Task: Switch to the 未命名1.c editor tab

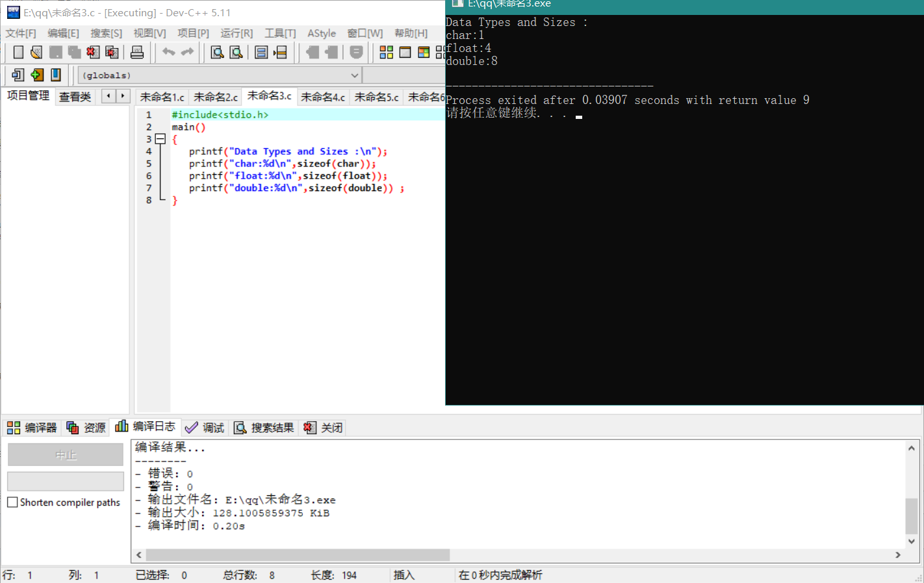Action: click(x=162, y=97)
